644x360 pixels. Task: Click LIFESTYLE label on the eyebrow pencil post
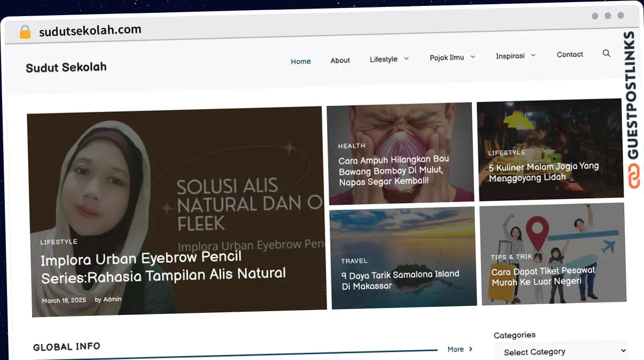pyautogui.click(x=59, y=242)
